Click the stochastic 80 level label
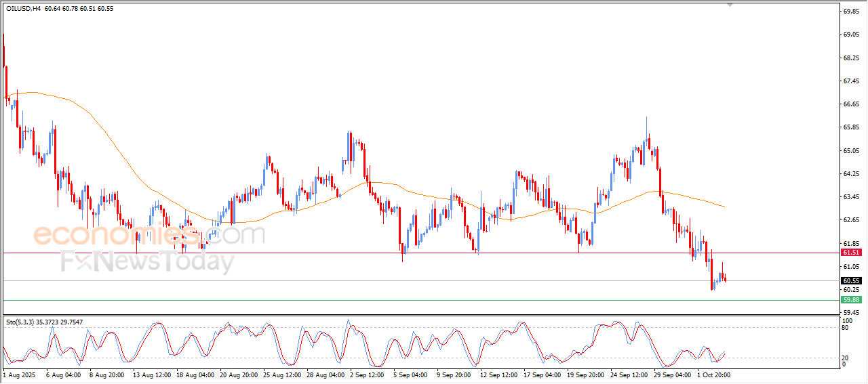The width and height of the screenshot is (868, 384). pos(845,328)
